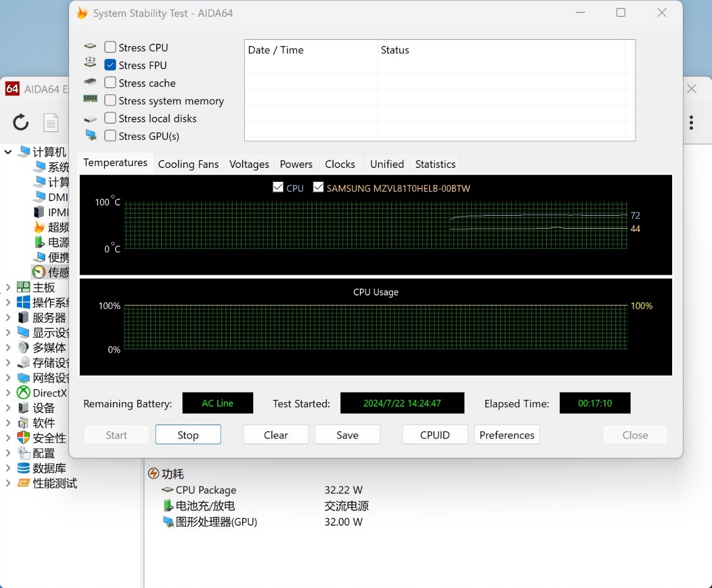This screenshot has width=712, height=588.
Task: Stop the stability test
Action: (188, 435)
